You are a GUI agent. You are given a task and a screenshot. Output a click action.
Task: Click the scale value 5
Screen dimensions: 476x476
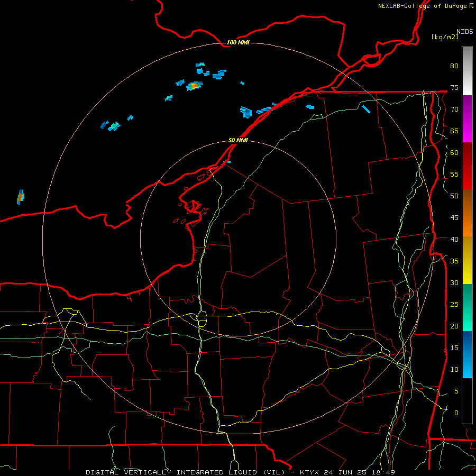(x=456, y=391)
